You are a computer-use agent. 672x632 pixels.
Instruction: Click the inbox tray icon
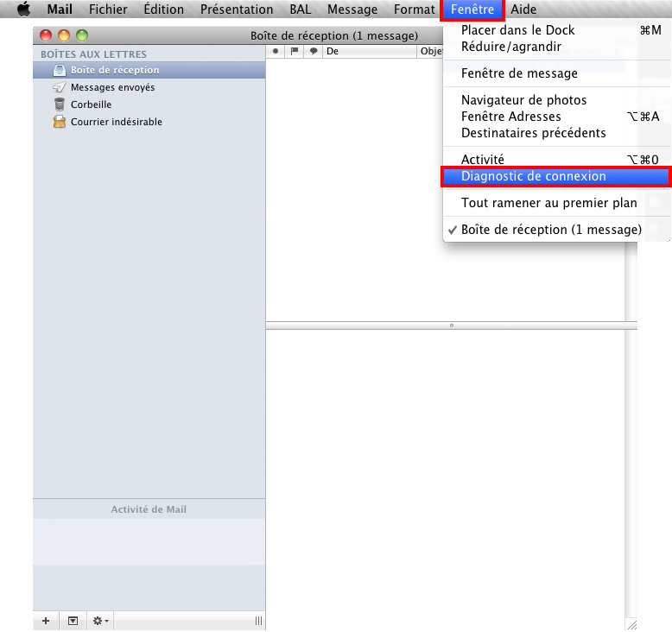[60, 70]
